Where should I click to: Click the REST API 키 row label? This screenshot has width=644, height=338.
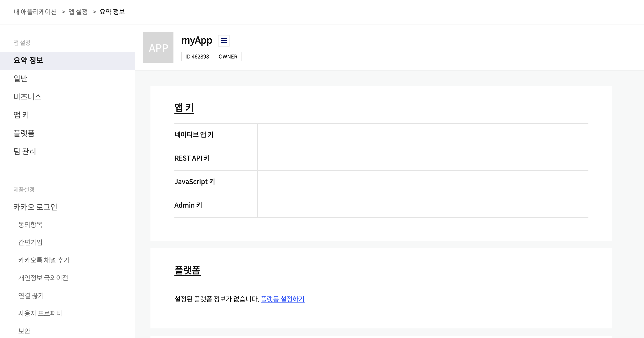point(192,158)
